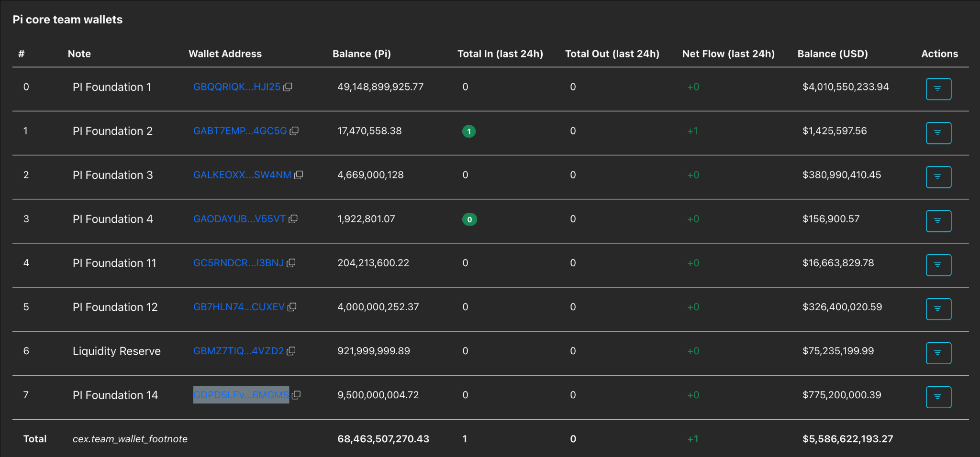
Task: Select the balance value 49,148,899,925.77
Action: click(x=380, y=87)
